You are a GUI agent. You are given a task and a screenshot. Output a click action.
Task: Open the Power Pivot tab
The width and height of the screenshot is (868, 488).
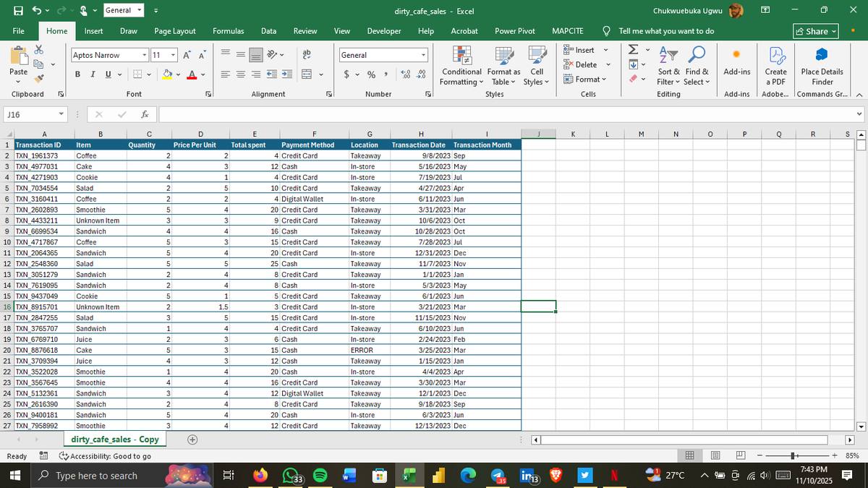515,31
